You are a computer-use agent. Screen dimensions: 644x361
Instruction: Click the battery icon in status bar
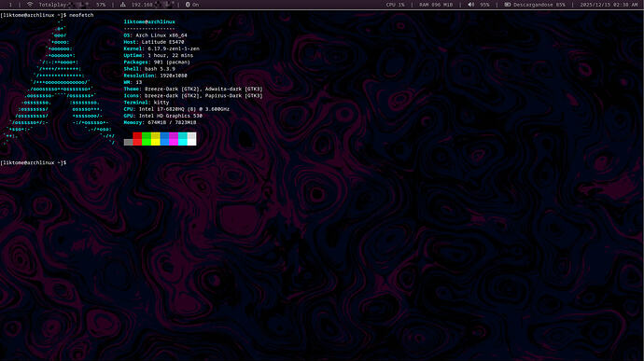(508, 5)
